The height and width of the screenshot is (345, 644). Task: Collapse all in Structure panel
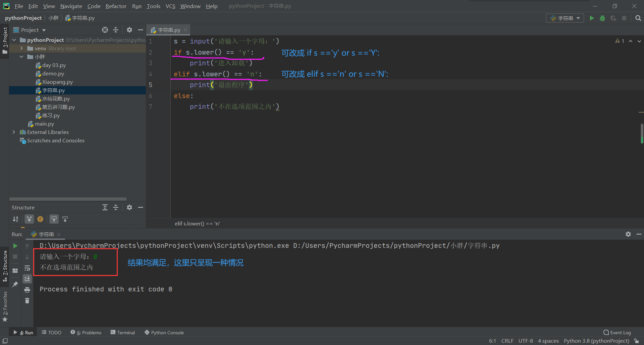point(116,207)
